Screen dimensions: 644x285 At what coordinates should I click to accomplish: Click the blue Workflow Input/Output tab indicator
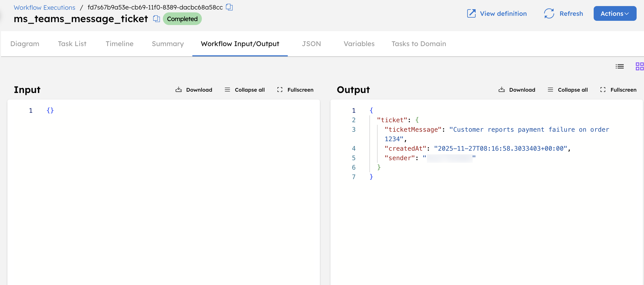[x=240, y=56]
